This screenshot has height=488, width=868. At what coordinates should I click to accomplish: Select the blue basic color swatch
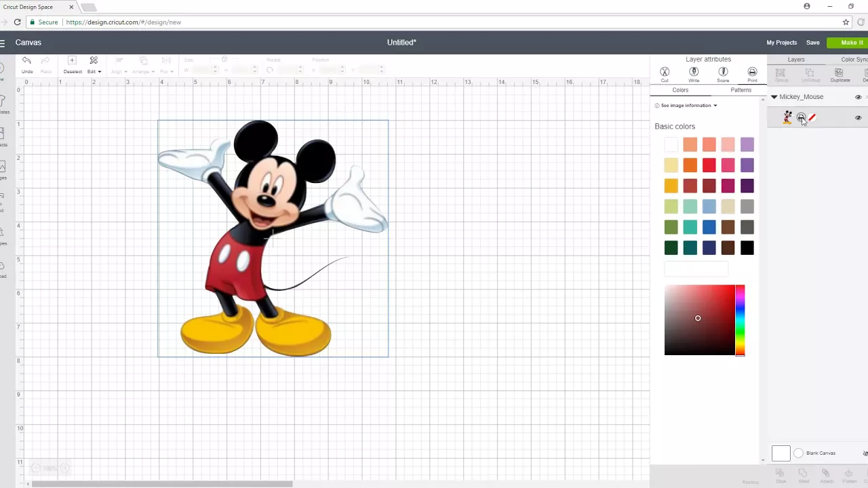coord(709,227)
